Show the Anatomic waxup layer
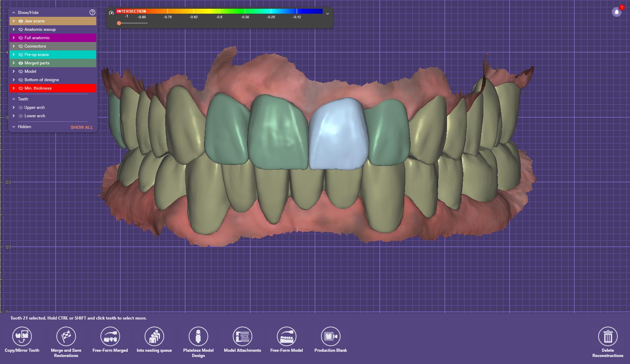630x364 pixels. tap(21, 29)
